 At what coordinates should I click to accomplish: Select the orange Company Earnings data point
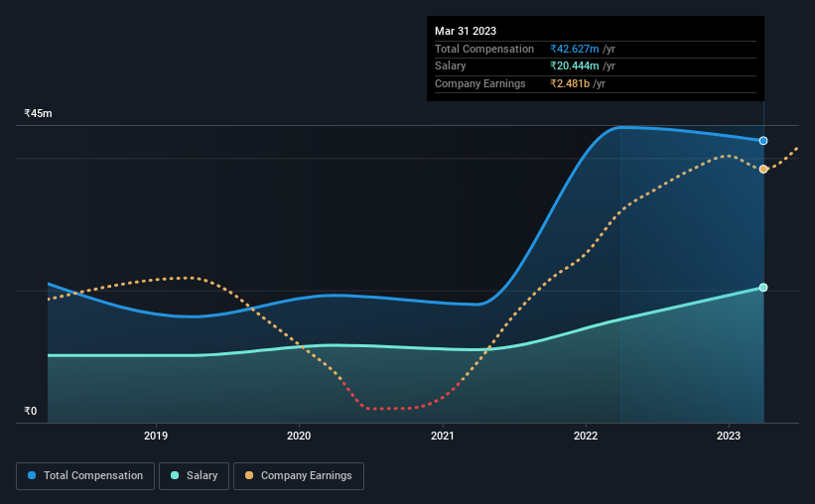763,169
